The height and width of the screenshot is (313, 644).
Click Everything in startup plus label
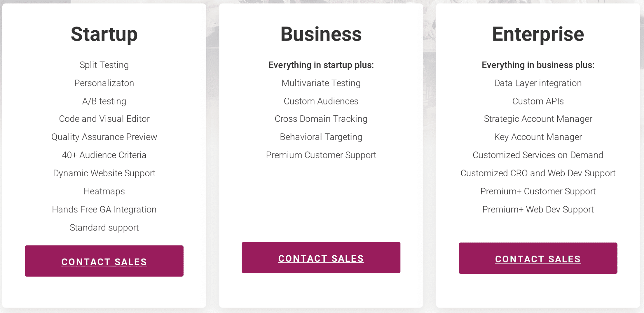click(x=321, y=65)
